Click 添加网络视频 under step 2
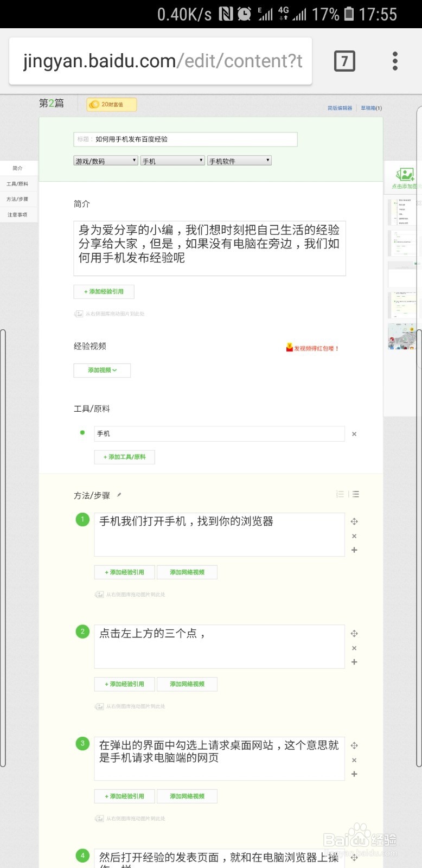Viewport: 422px width, 868px height. [187, 684]
